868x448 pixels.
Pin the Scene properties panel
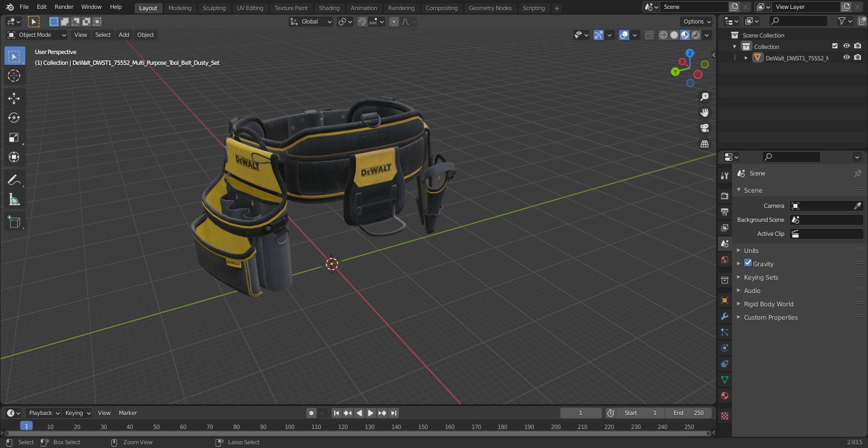click(857, 173)
